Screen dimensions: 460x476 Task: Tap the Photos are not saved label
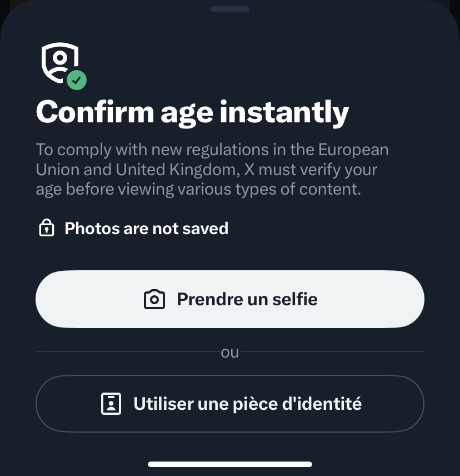[x=146, y=228]
